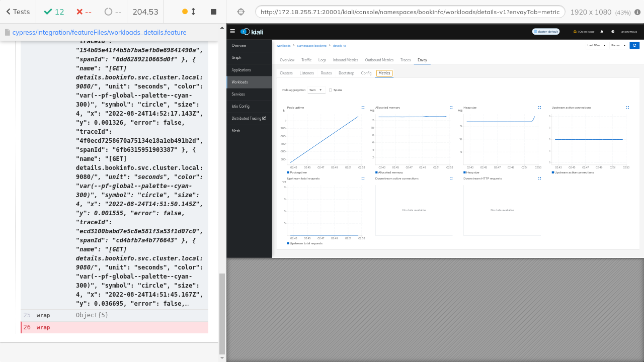
Task: Click the Cypress URL address field
Action: 410,12
